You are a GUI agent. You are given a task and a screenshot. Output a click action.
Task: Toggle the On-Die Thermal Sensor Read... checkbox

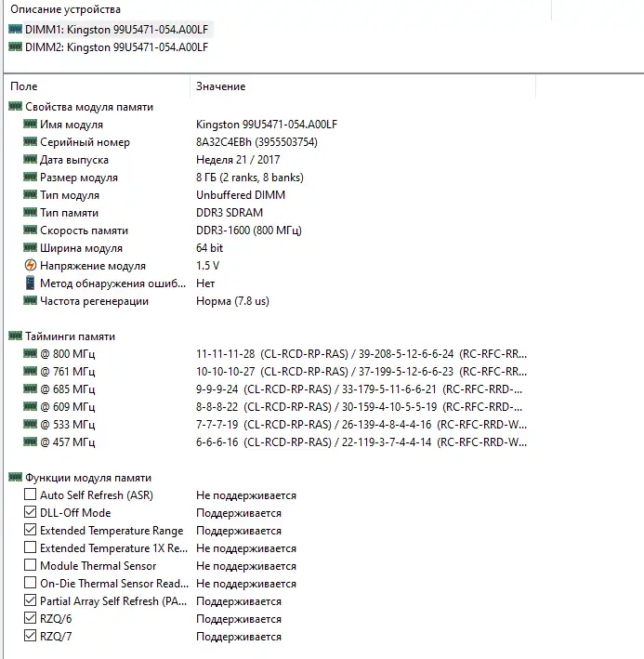[30, 583]
